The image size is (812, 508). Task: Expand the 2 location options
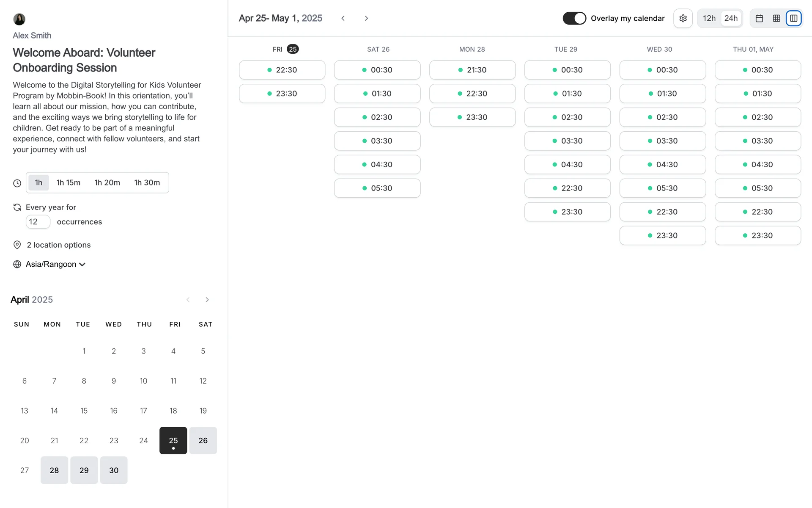tap(58, 245)
